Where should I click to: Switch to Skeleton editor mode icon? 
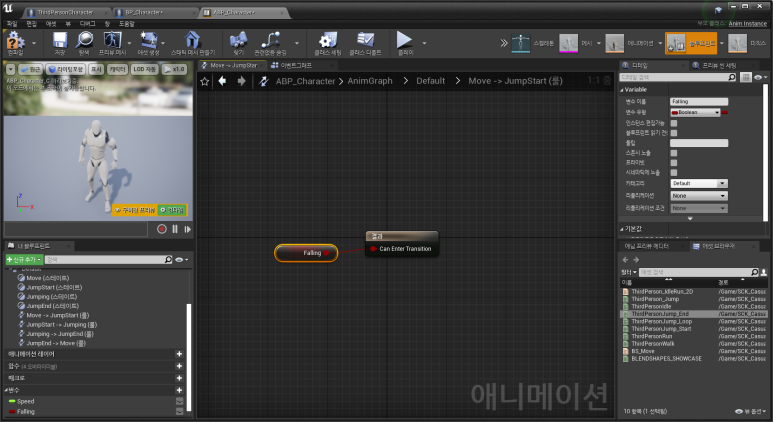521,43
